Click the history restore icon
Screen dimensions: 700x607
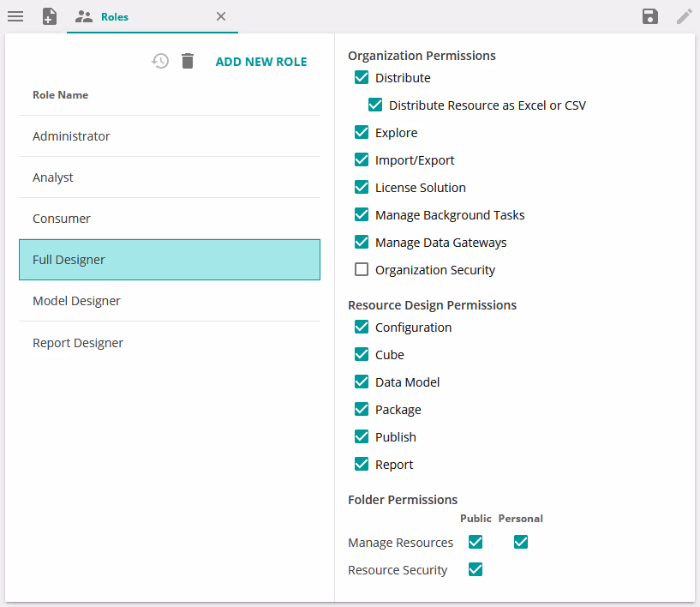(x=160, y=61)
